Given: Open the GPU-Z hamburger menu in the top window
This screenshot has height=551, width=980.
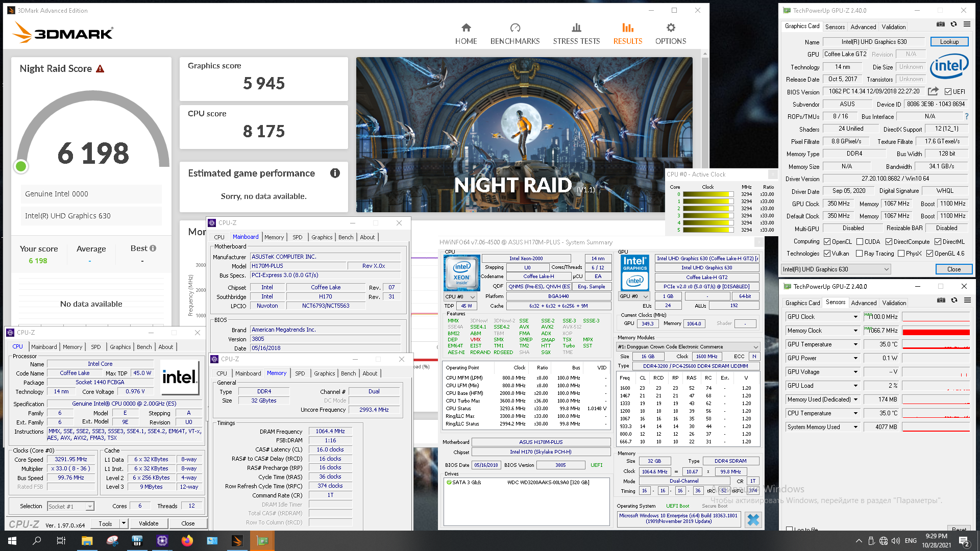Looking at the screenshot, I should tap(967, 24).
